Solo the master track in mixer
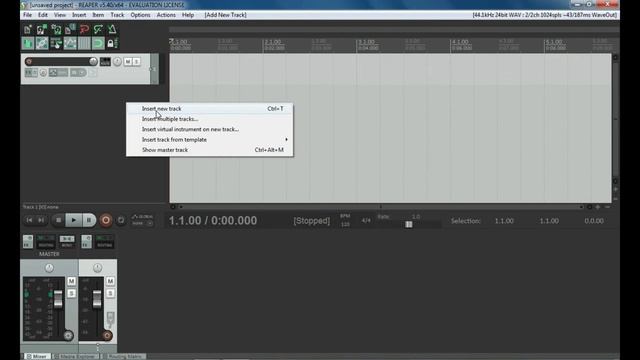 coord(71,293)
